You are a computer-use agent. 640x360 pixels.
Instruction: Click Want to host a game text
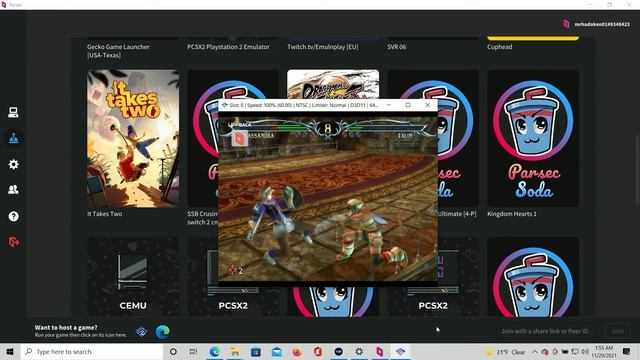(66, 327)
